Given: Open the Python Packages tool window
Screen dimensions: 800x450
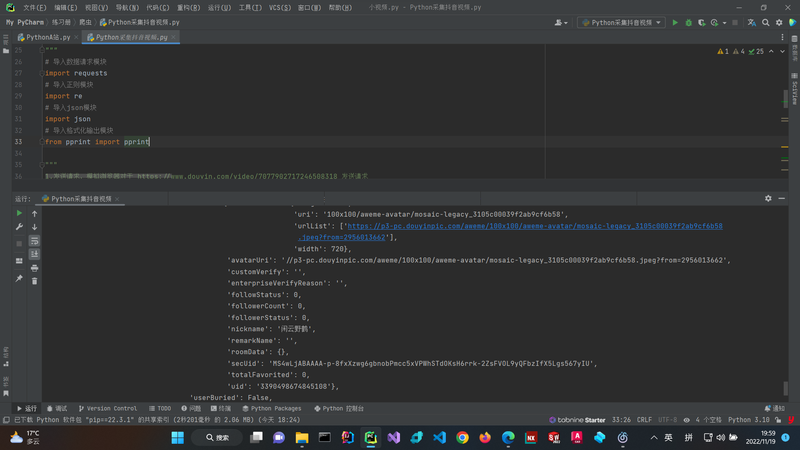Looking at the screenshot, I should click(272, 409).
